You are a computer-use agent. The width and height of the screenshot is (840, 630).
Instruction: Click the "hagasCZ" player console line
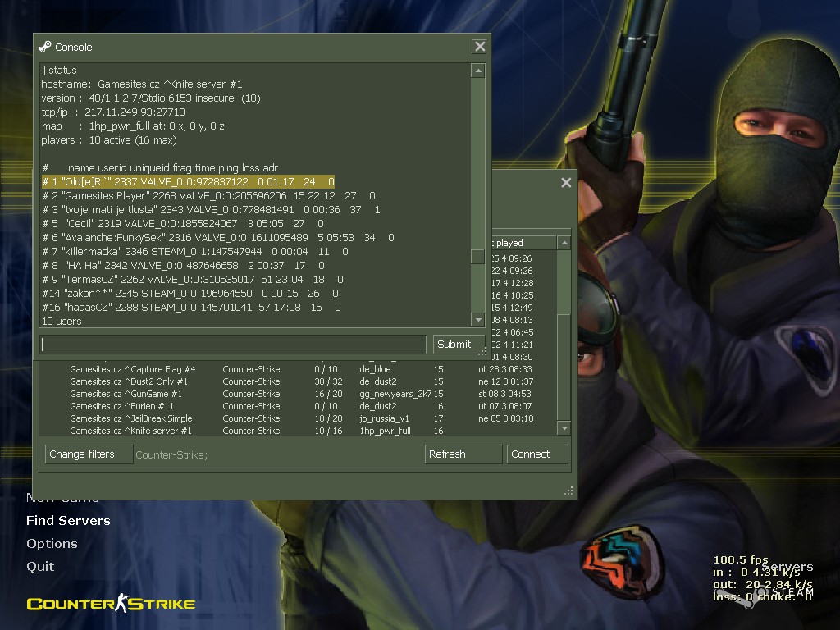pyautogui.click(x=191, y=307)
